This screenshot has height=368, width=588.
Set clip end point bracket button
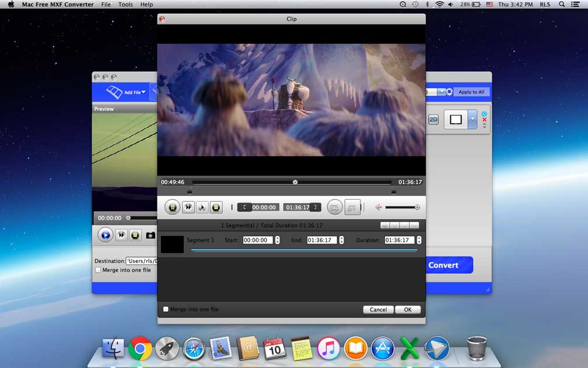[316, 207]
